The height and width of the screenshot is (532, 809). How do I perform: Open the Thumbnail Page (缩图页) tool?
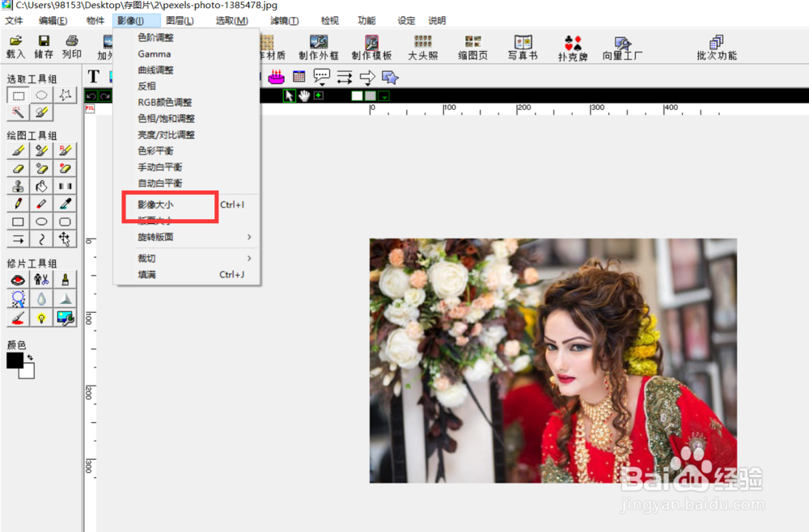click(472, 48)
